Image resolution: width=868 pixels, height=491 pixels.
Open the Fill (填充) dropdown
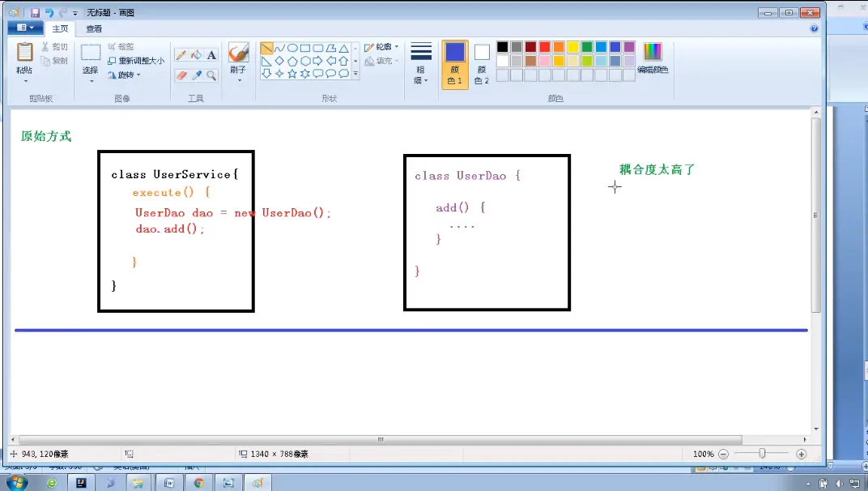point(381,61)
